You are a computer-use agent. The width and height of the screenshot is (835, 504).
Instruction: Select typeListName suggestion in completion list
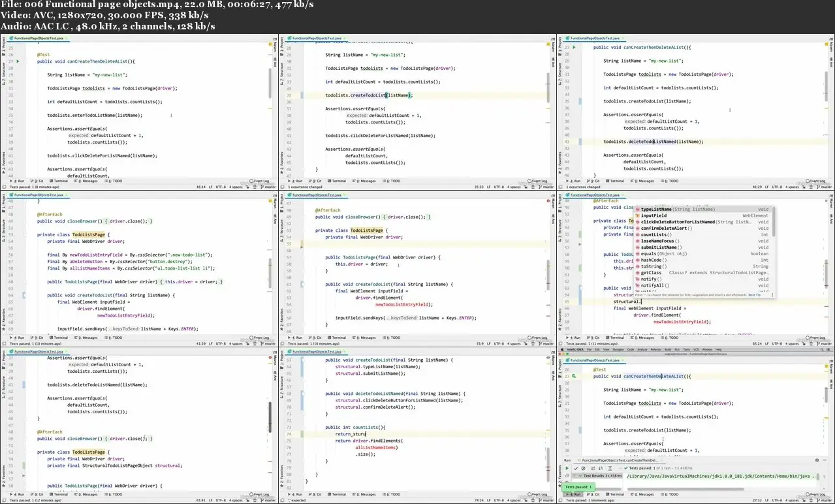coord(656,210)
